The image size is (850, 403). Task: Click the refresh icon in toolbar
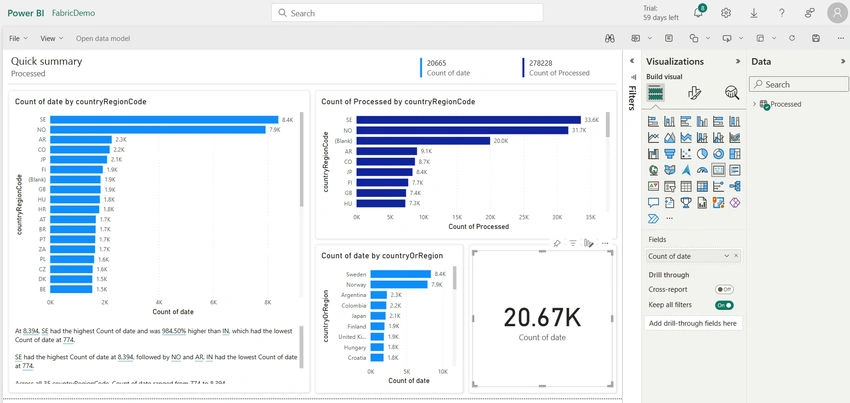[792, 39]
